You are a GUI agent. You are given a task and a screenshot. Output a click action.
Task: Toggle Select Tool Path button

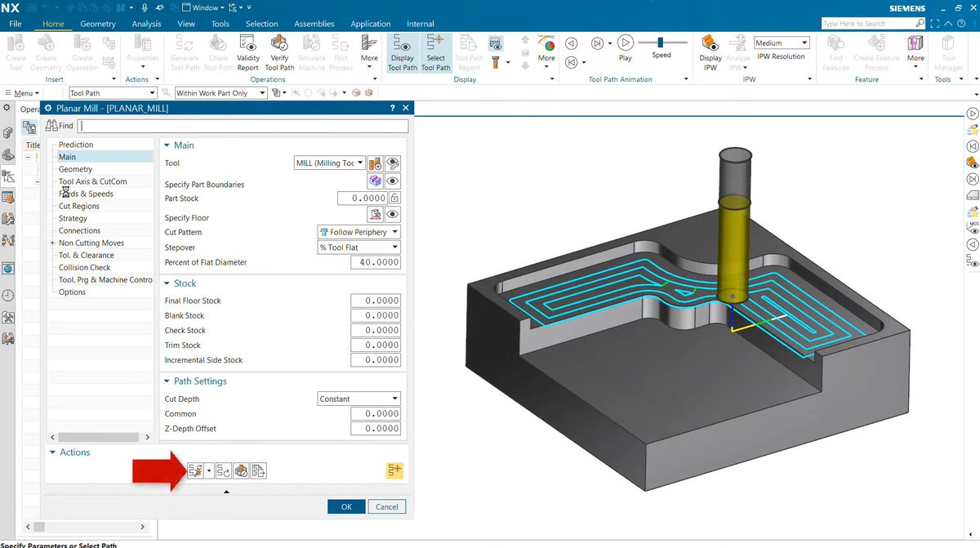point(435,51)
